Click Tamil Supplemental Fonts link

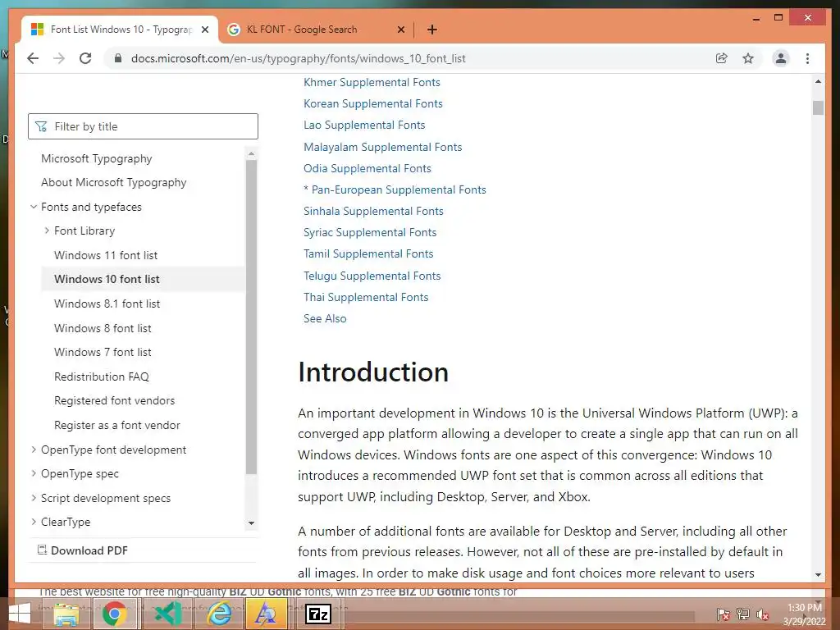click(368, 254)
